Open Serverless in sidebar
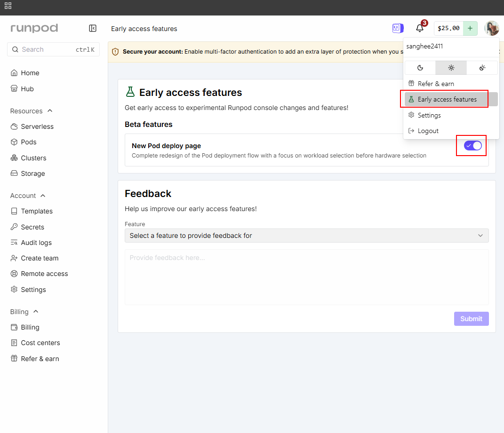 click(32, 126)
